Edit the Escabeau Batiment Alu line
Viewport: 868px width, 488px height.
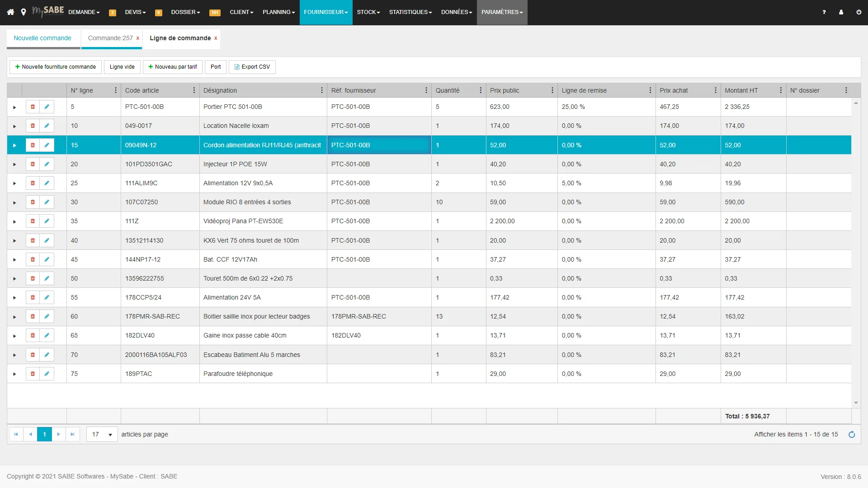(47, 355)
